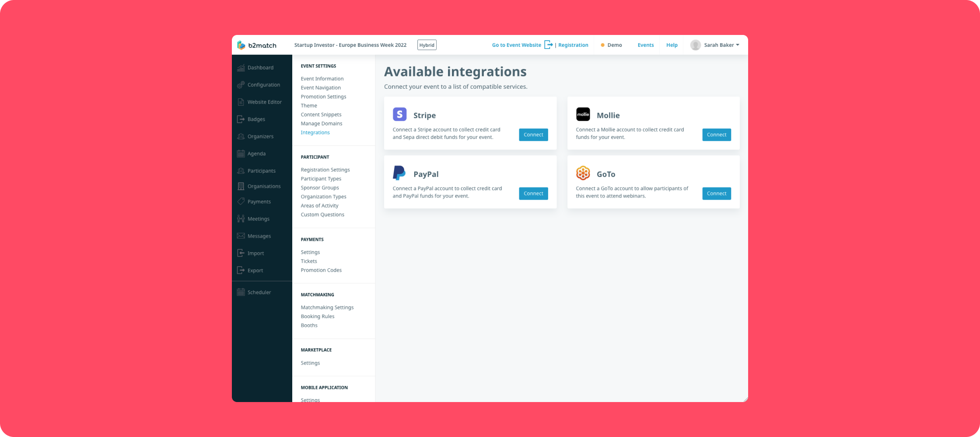Open Help in the top bar
This screenshot has width=980, height=437.
[x=672, y=45]
